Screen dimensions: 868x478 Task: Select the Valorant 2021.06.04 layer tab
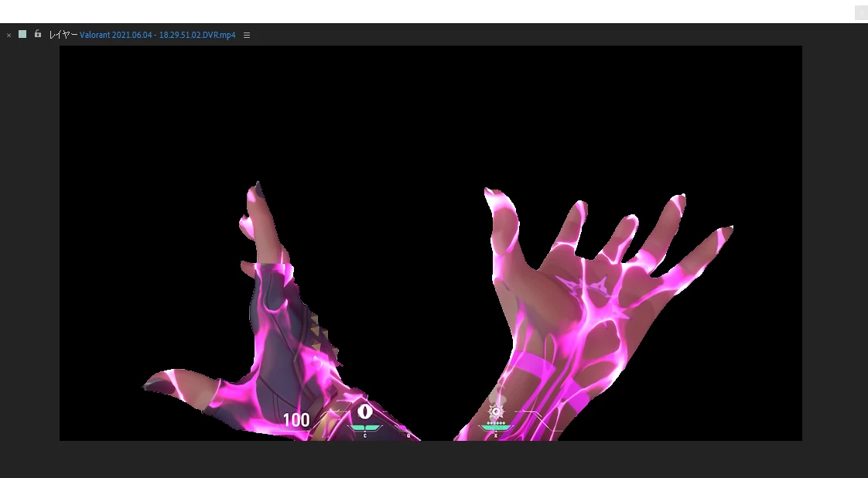point(157,35)
